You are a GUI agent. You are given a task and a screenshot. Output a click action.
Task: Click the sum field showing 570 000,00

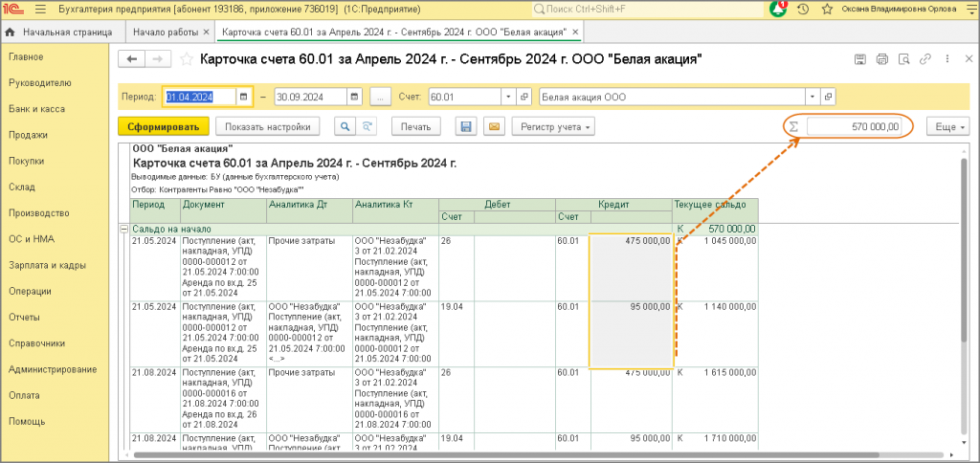click(855, 127)
